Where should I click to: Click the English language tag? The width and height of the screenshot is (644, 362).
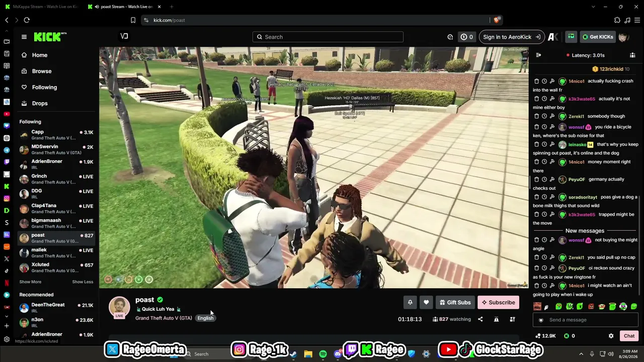[x=205, y=318]
